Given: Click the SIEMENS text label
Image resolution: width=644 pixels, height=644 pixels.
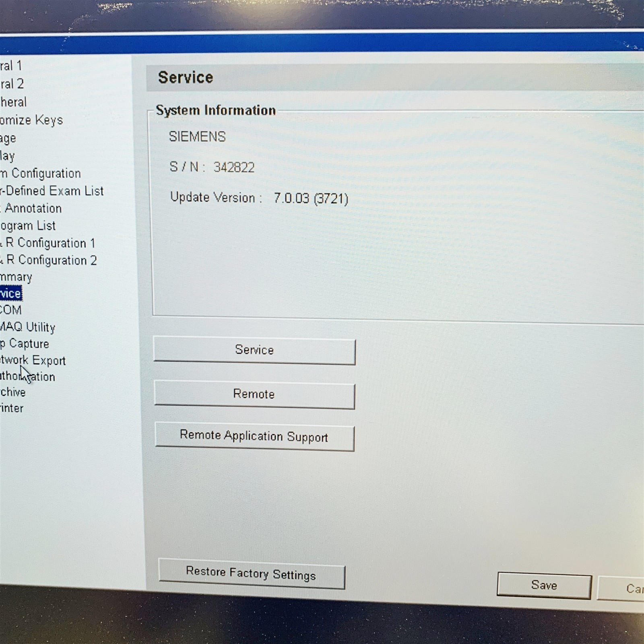Looking at the screenshot, I should (x=197, y=137).
